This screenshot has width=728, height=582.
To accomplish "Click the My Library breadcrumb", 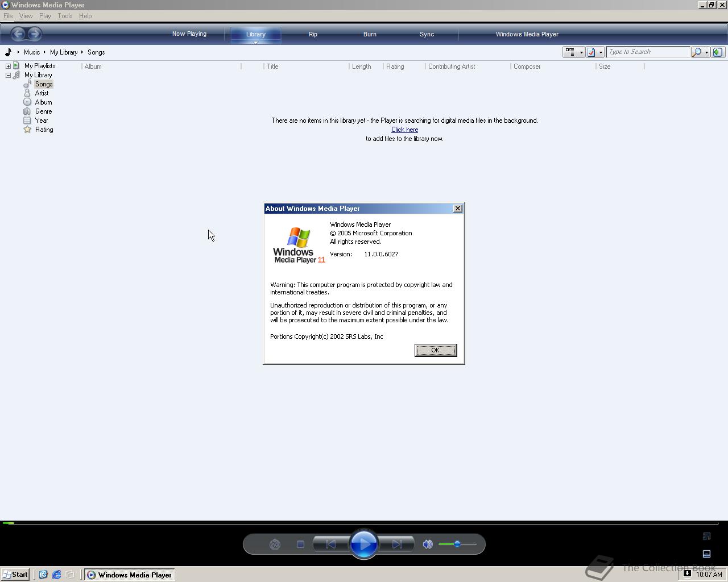I will pyautogui.click(x=64, y=52).
